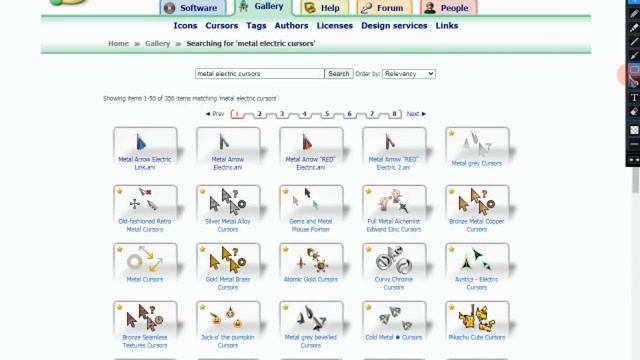
Task: Focus the search text field
Action: (260, 74)
